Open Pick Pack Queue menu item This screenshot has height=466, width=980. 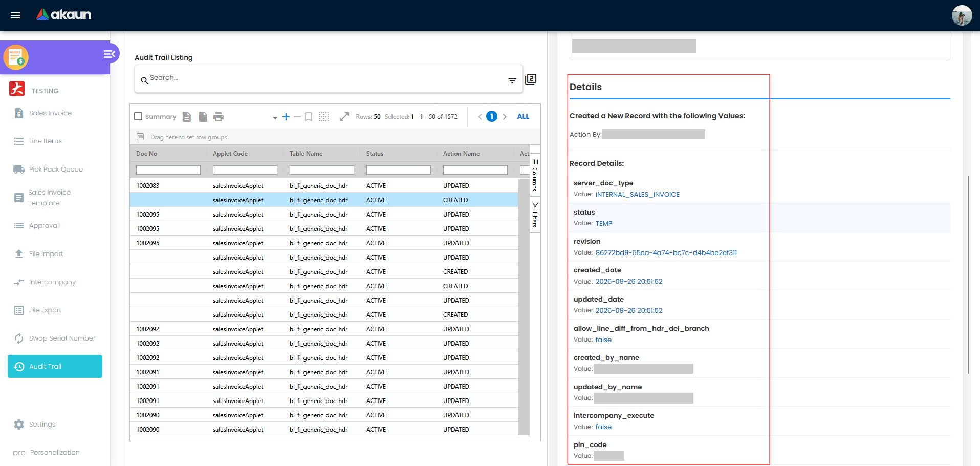56,170
